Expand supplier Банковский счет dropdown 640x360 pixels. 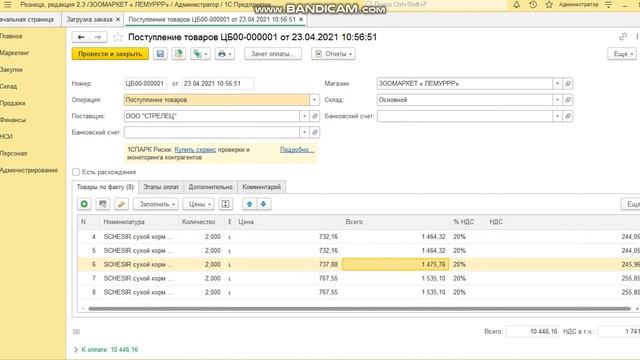(x=304, y=132)
